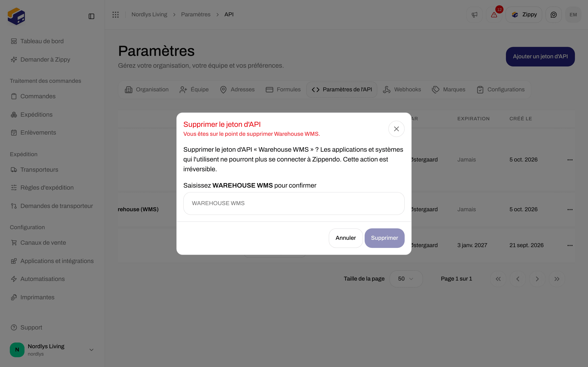The image size is (588, 367).
Task: Open the alerts icon with badge 12
Action: coord(494,15)
